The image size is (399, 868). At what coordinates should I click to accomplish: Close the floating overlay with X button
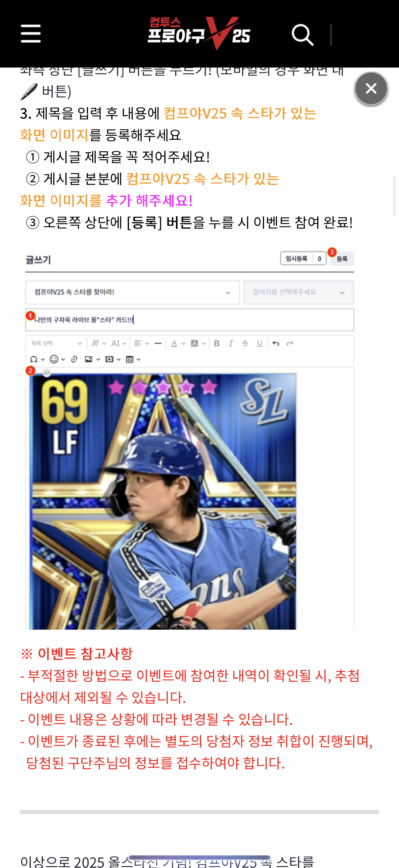point(371,89)
